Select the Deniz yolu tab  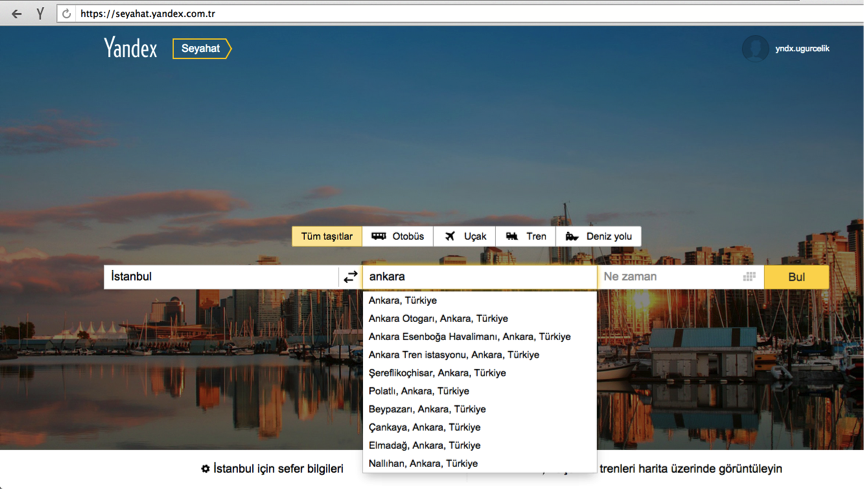point(598,237)
